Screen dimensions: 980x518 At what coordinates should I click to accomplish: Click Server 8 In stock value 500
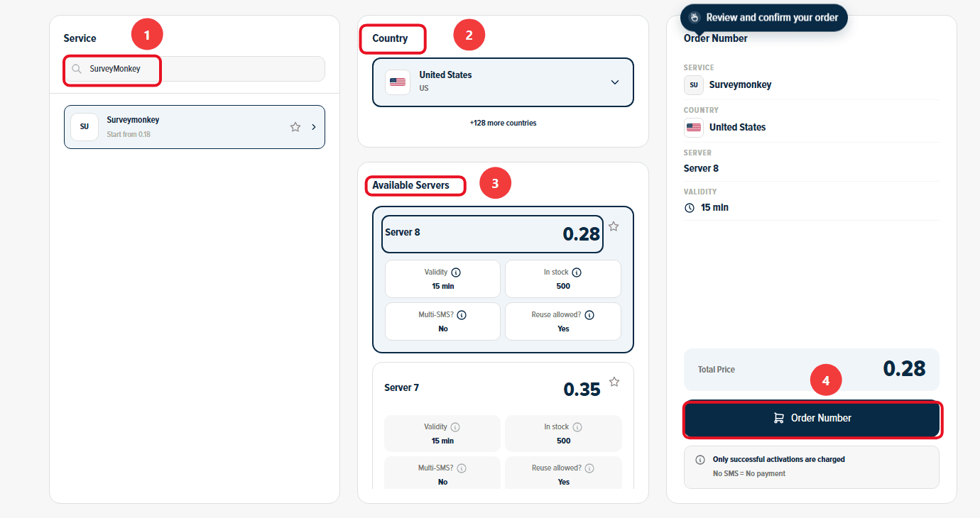tap(563, 286)
